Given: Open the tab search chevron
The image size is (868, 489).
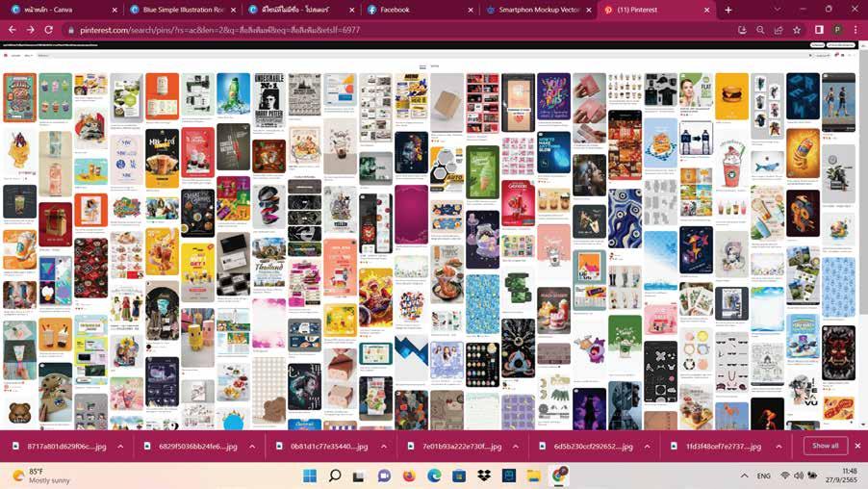Looking at the screenshot, I should pyautogui.click(x=778, y=10).
